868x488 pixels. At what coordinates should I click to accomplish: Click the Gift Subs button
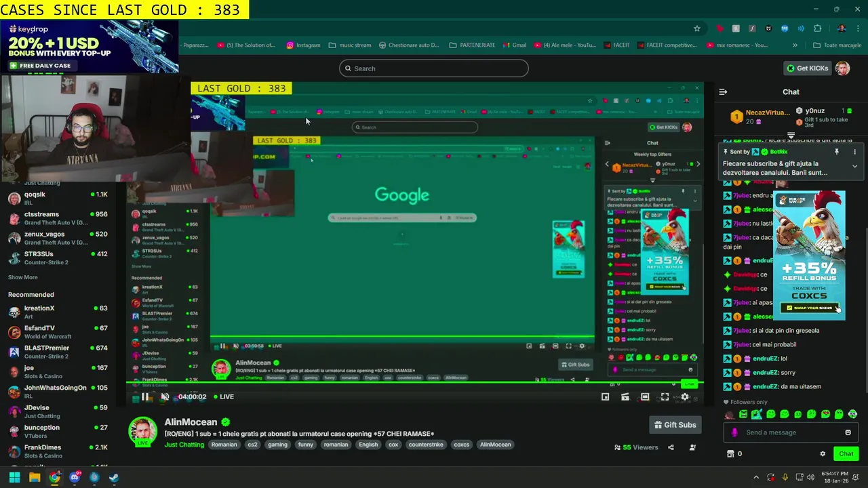tap(675, 425)
